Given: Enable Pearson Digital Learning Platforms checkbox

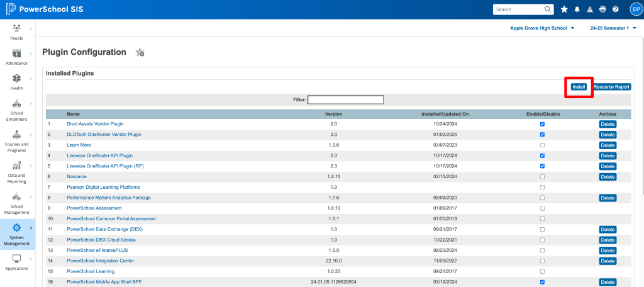Looking at the screenshot, I should pos(543,187).
